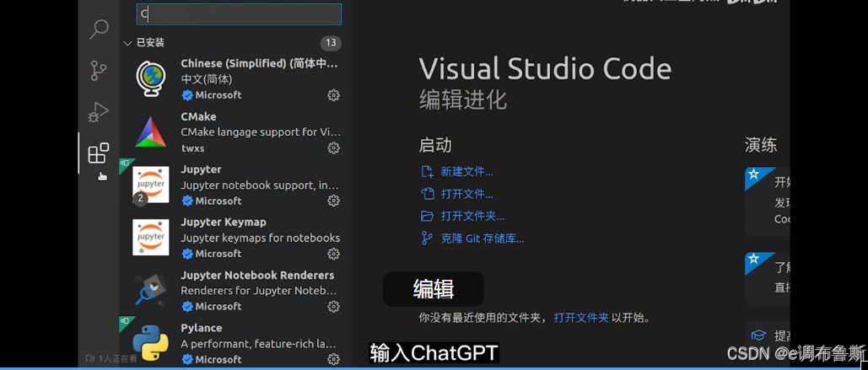Click the Jupyter Keymap logo
This screenshot has width=868, height=370.
tap(150, 238)
